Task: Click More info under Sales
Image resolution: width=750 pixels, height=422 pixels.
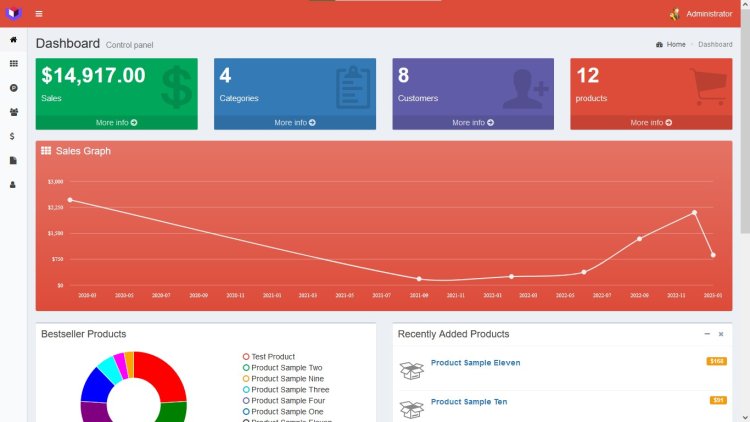Action: (116, 122)
